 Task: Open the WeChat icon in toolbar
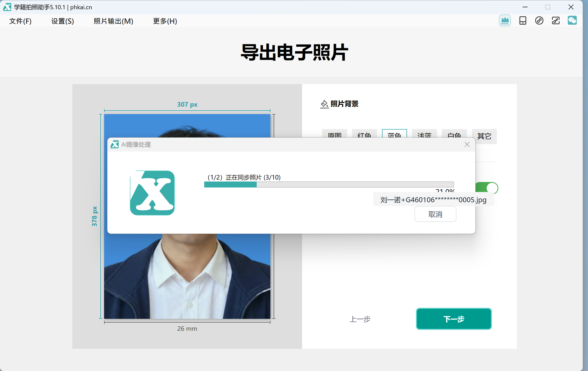(572, 20)
